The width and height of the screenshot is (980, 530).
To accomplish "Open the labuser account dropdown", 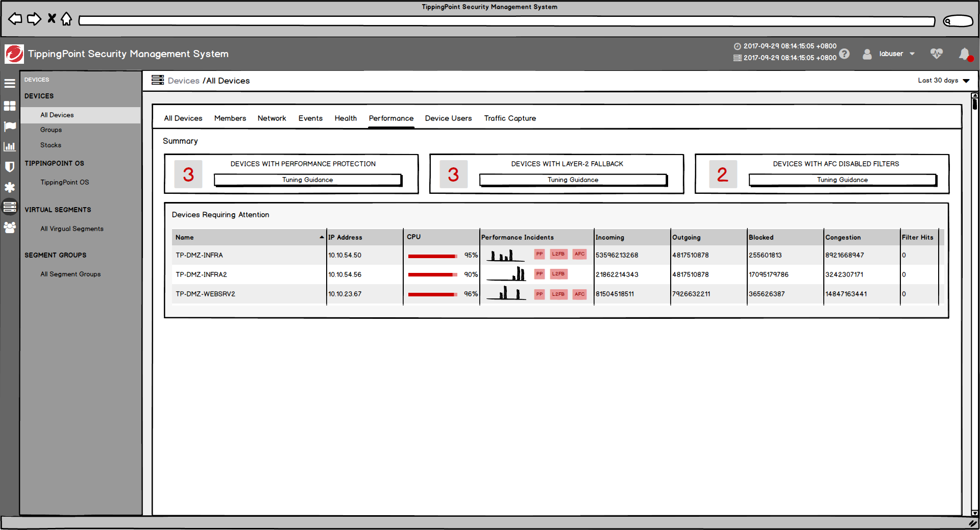I will point(897,54).
